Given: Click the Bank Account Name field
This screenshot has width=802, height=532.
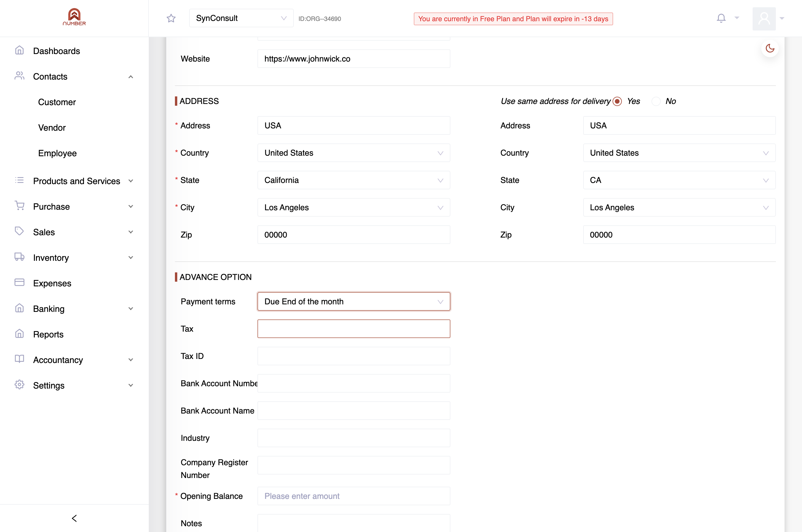Looking at the screenshot, I should (354, 411).
